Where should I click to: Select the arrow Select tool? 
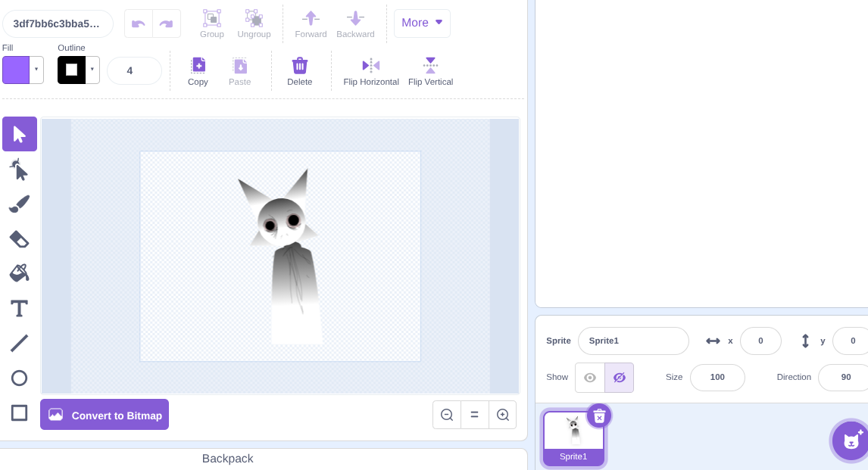coord(20,134)
